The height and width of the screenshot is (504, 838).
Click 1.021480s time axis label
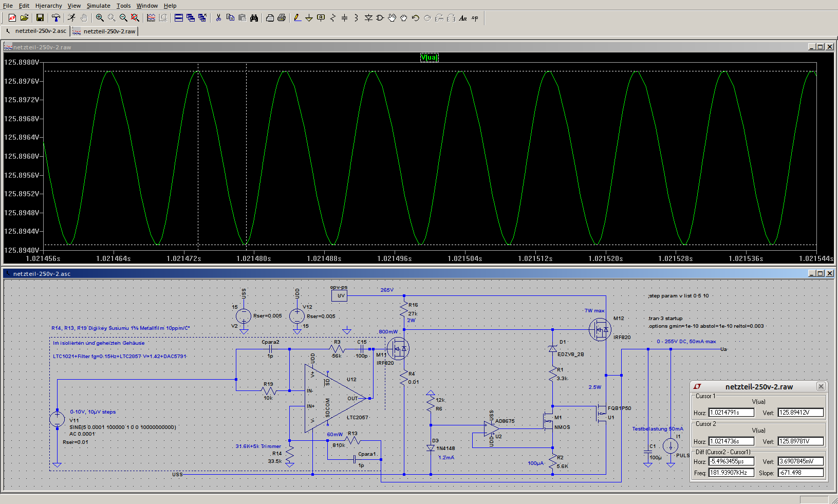254,258
